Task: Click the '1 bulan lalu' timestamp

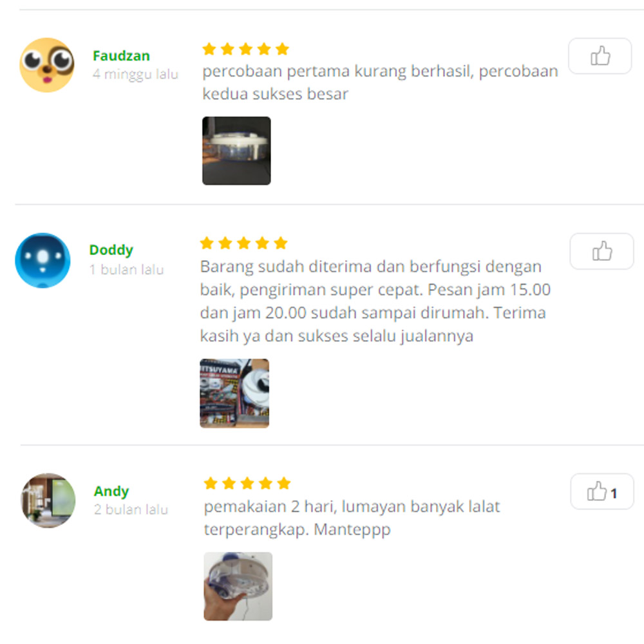Action: click(126, 269)
